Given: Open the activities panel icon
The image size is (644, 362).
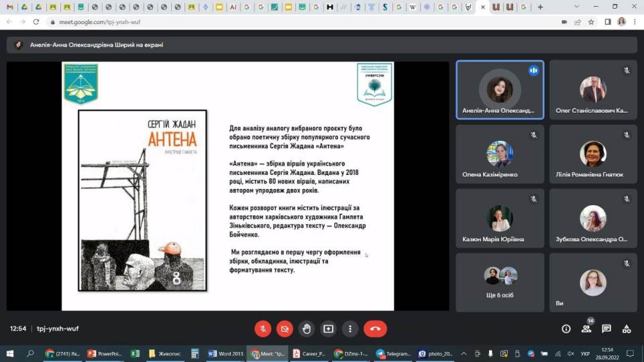Looking at the screenshot, I should click(x=627, y=328).
